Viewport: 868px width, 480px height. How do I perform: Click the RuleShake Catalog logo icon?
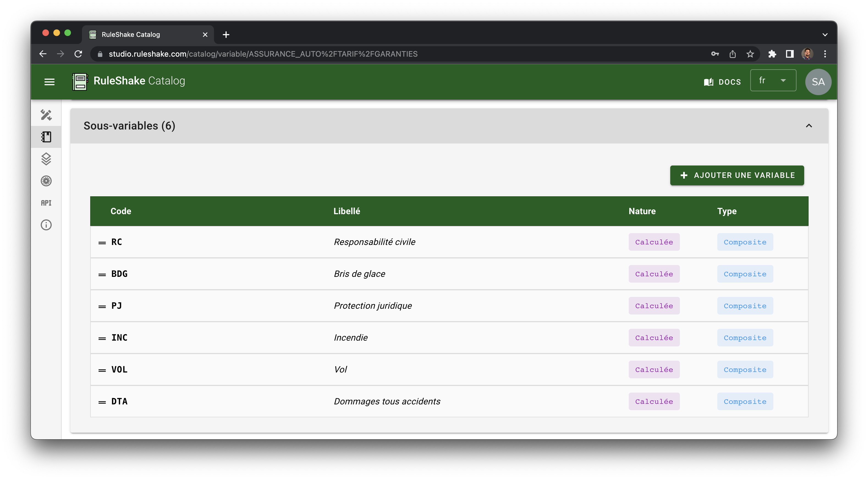pyautogui.click(x=80, y=82)
